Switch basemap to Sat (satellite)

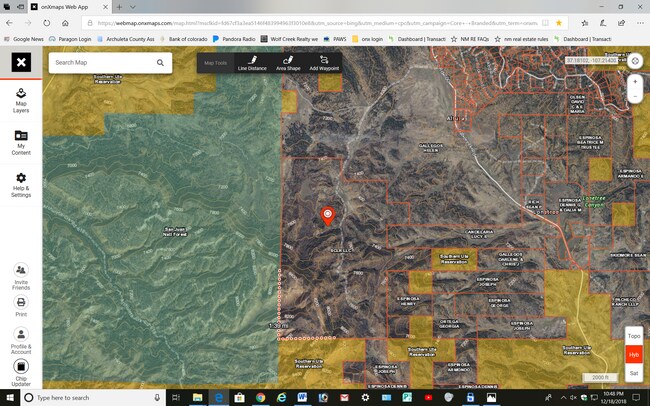point(633,373)
